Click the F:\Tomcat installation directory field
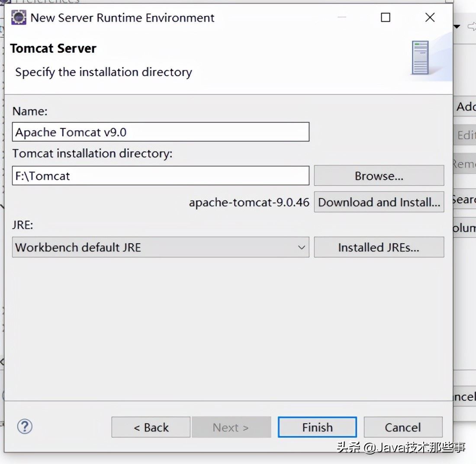 click(x=161, y=176)
